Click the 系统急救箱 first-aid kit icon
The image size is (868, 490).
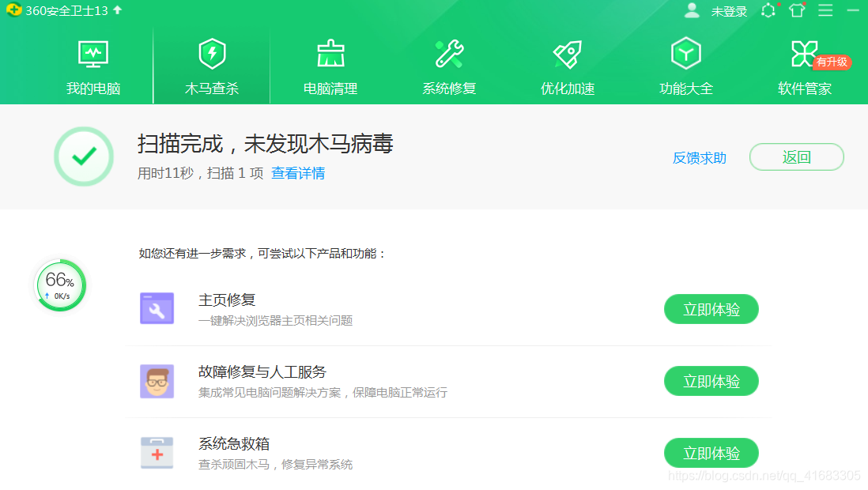(x=157, y=453)
